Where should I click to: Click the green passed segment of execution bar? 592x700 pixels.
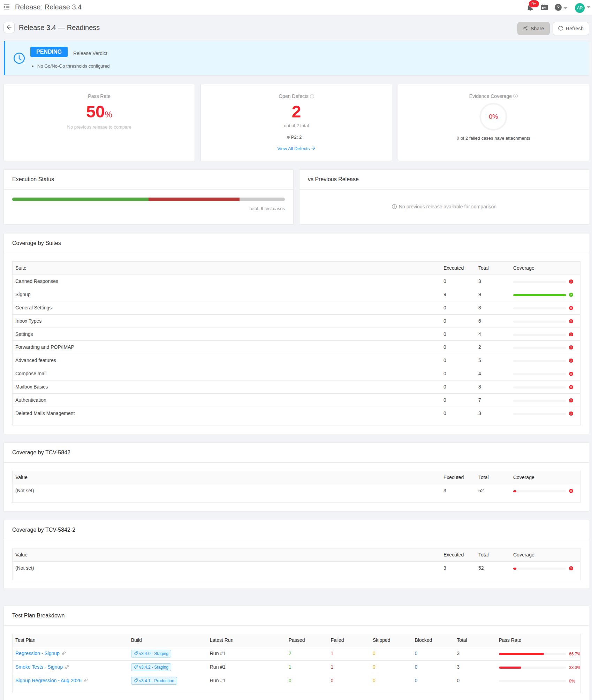coord(80,199)
